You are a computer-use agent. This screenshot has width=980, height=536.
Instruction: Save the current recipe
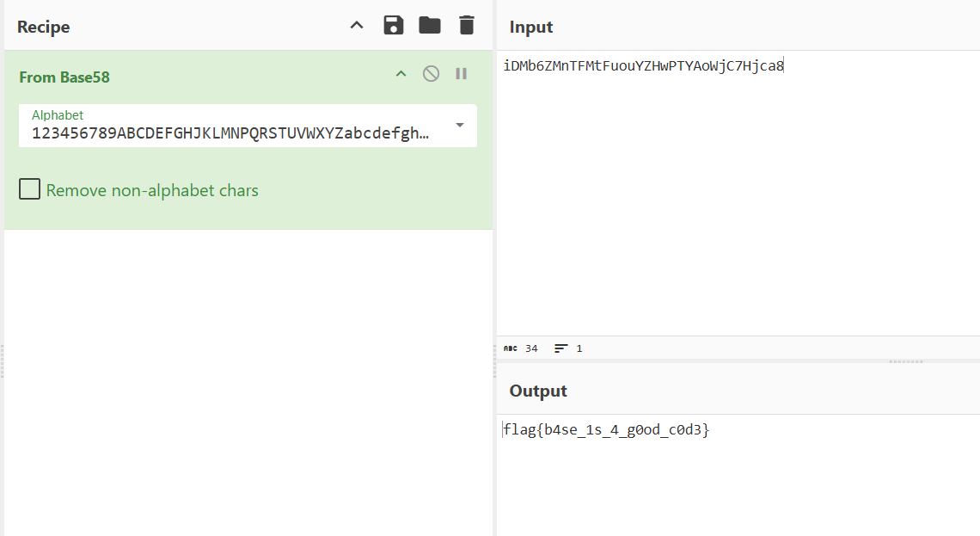[x=394, y=26]
